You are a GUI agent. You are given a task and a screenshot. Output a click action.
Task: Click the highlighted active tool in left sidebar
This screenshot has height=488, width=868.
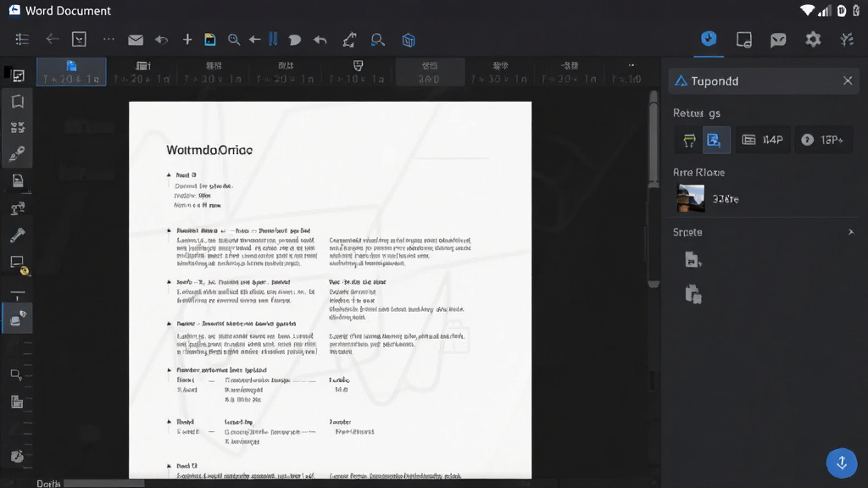pos(17,319)
